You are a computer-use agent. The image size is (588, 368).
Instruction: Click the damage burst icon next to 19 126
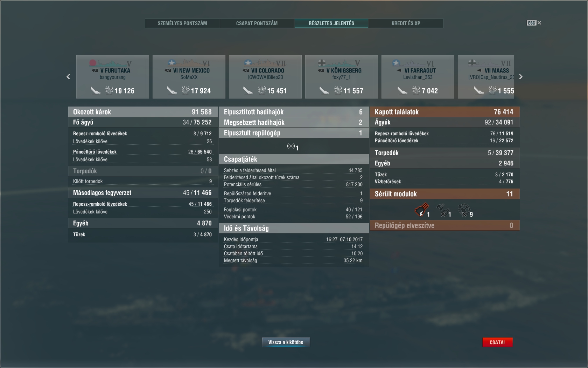pos(109,90)
